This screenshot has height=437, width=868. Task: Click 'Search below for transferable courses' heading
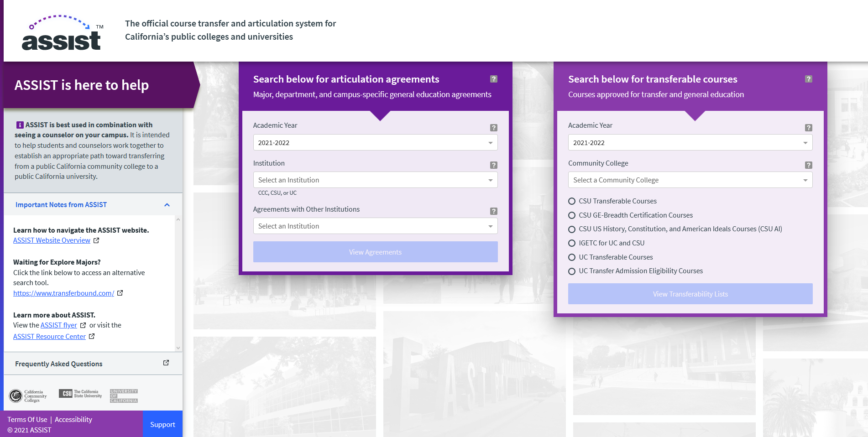653,79
